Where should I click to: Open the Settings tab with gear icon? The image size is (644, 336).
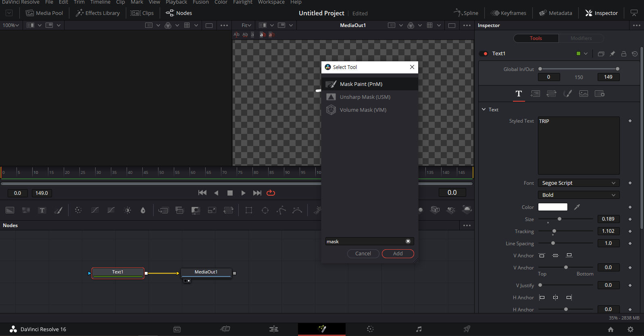point(600,94)
